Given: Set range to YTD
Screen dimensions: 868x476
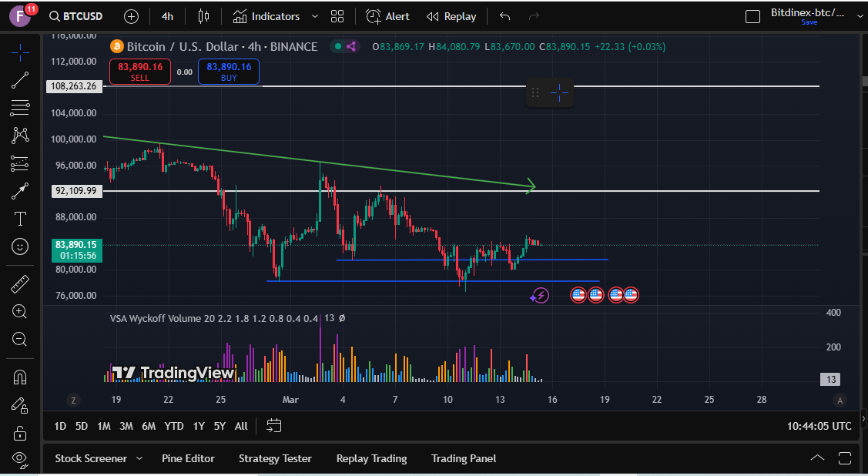Looking at the screenshot, I should 174,426.
